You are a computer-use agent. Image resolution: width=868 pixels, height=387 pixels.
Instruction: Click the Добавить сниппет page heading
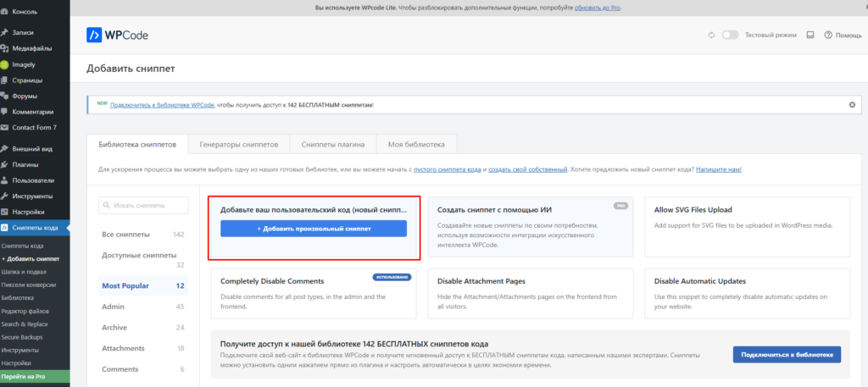[x=131, y=69]
